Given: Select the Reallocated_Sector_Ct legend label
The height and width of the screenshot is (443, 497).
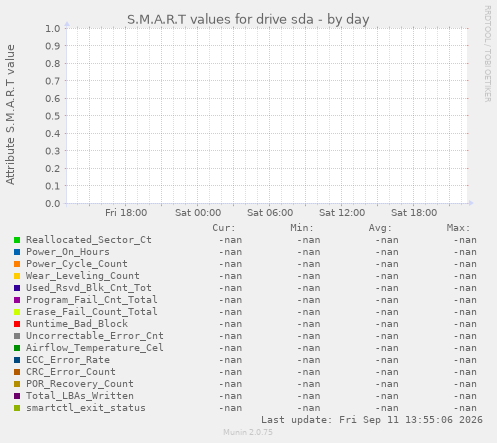Looking at the screenshot, I should (89, 240).
